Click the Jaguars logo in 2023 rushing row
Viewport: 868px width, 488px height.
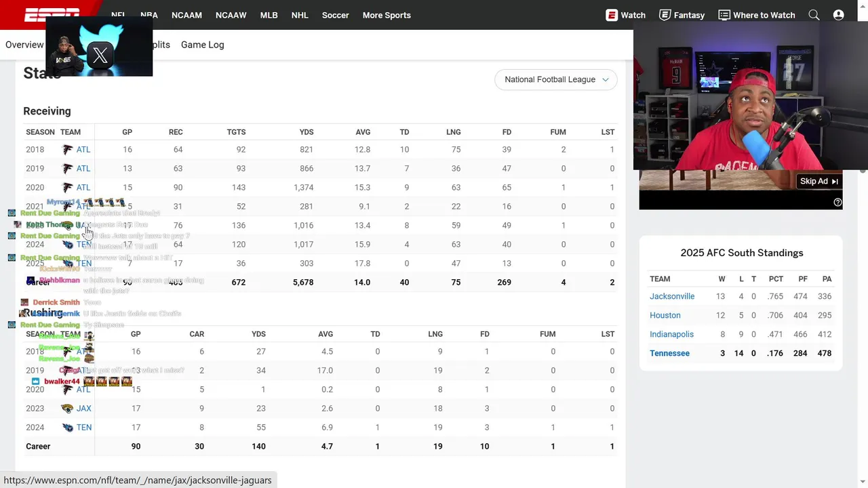coord(67,408)
